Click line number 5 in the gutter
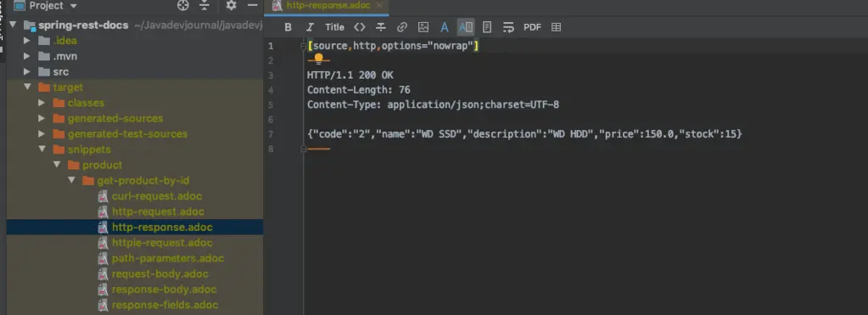This screenshot has width=868, height=315. (x=270, y=104)
